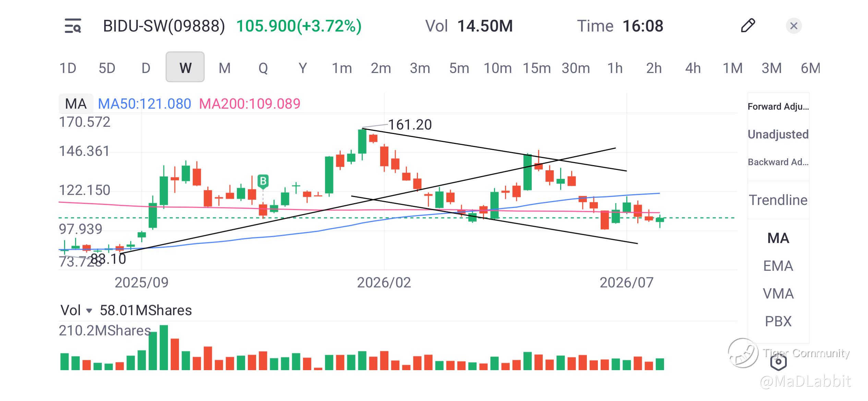Open the Trendline tool
This screenshot has height=401, width=868.
click(778, 200)
